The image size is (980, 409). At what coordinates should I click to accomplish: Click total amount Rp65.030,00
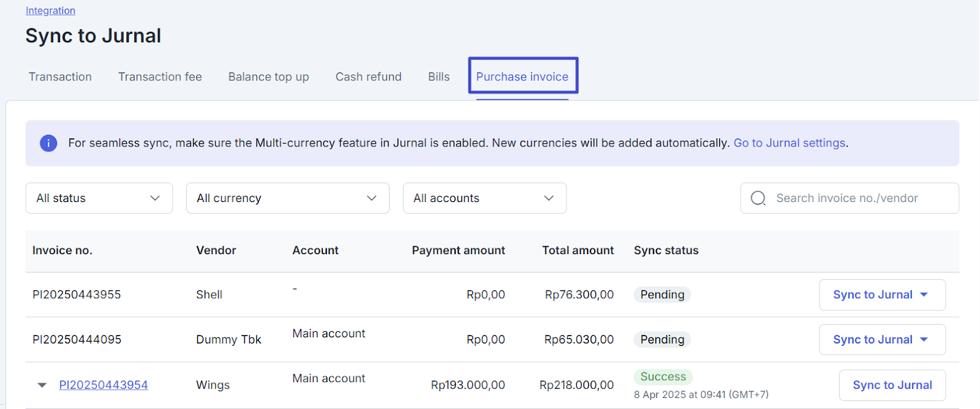579,340
